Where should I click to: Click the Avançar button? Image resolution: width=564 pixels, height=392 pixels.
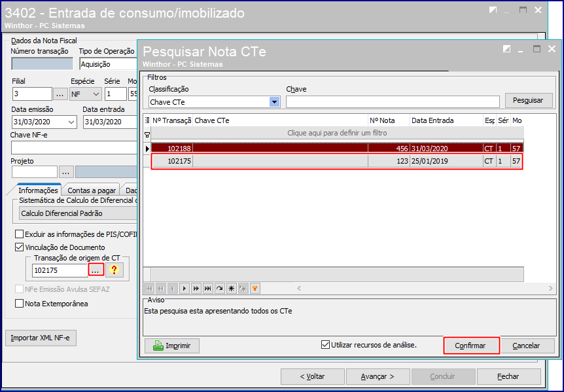click(378, 376)
